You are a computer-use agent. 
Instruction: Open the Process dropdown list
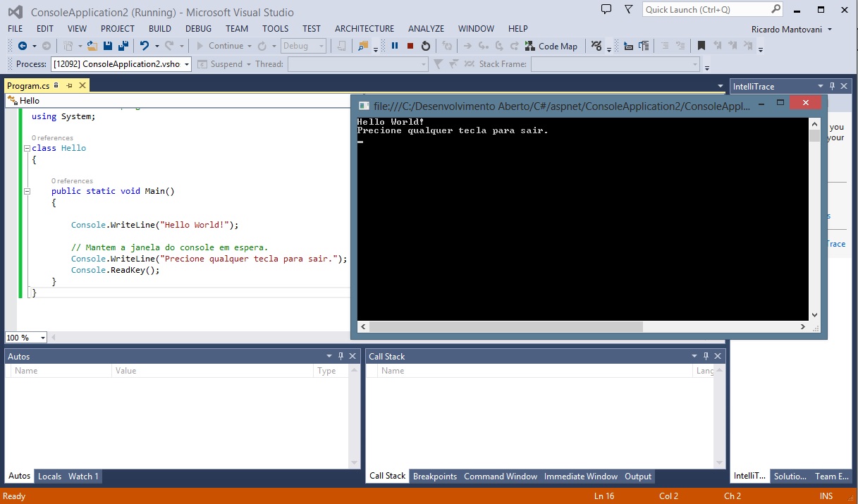187,64
